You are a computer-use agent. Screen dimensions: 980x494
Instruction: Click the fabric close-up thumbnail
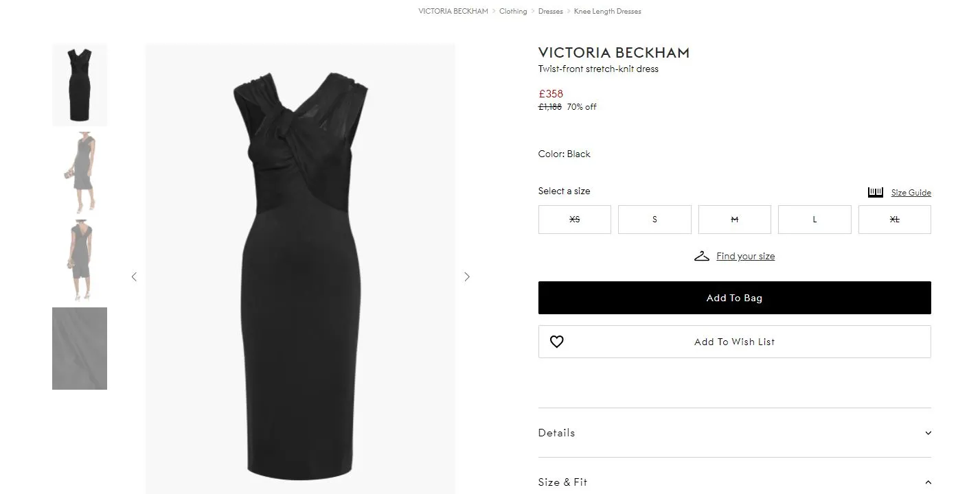pyautogui.click(x=79, y=348)
